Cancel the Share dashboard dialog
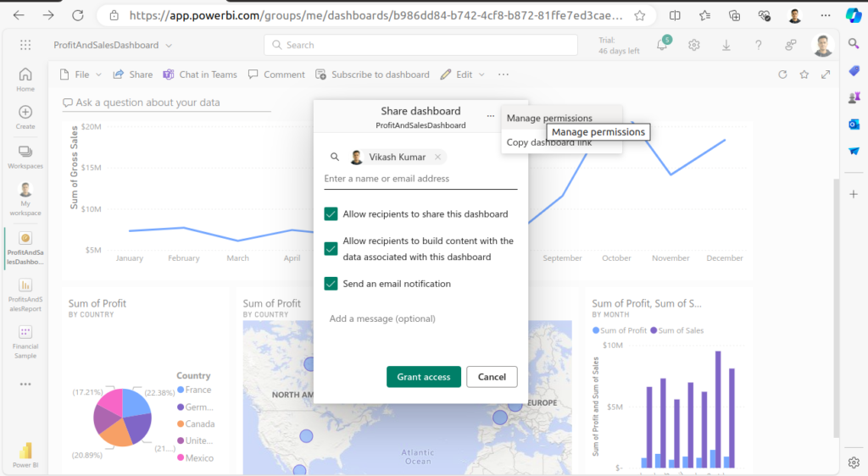 tap(492, 377)
